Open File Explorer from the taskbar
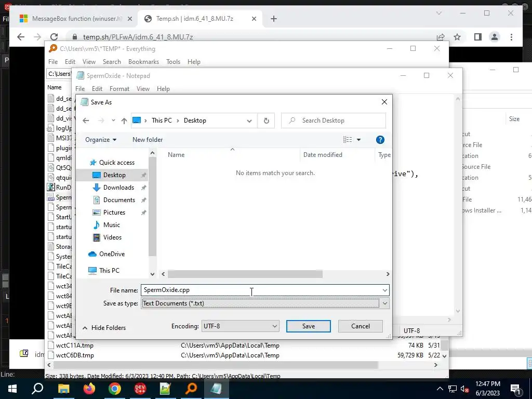This screenshot has height=399, width=532. [63, 389]
